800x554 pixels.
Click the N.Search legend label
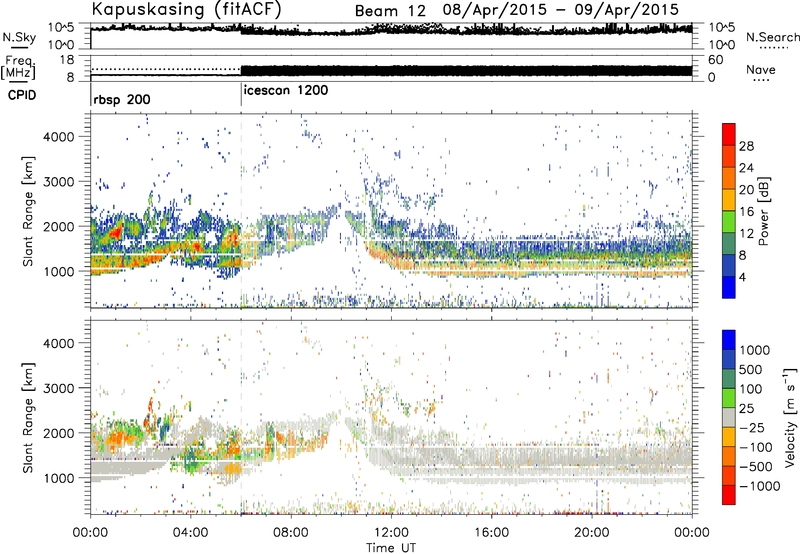(x=772, y=37)
